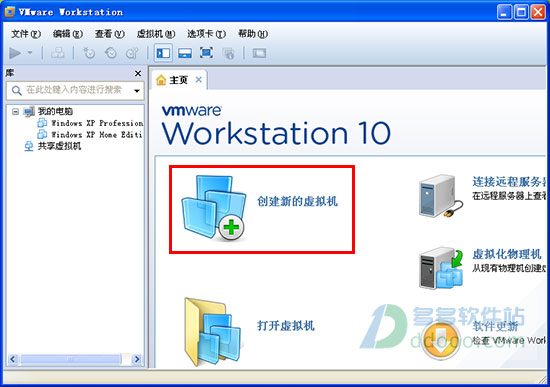Open the 帮助 menu
This screenshot has width=550, height=387.
[253, 34]
